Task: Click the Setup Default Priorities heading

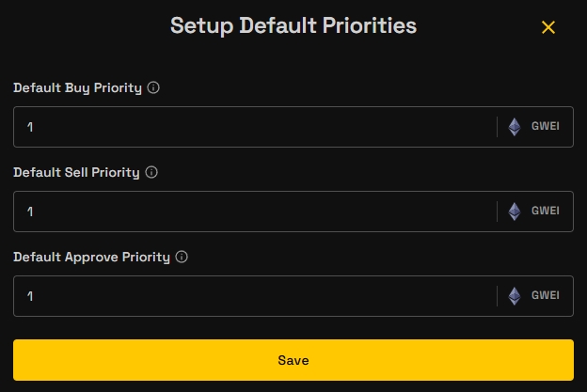Action: (293, 25)
